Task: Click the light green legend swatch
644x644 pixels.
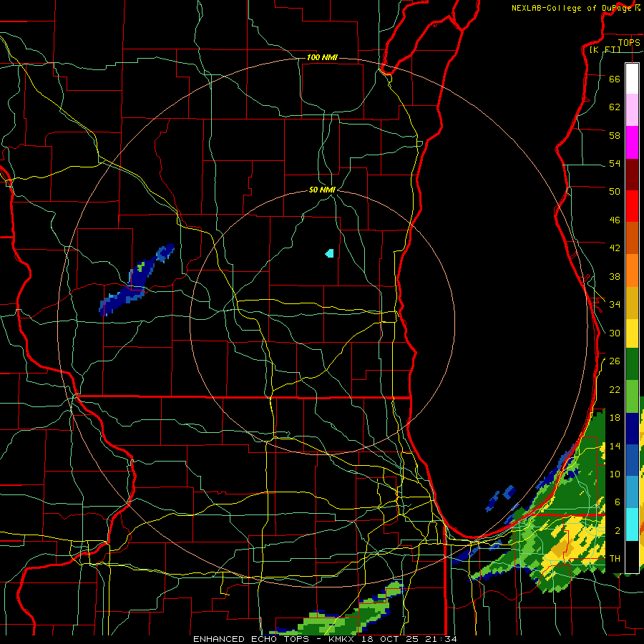Action: (x=632, y=396)
